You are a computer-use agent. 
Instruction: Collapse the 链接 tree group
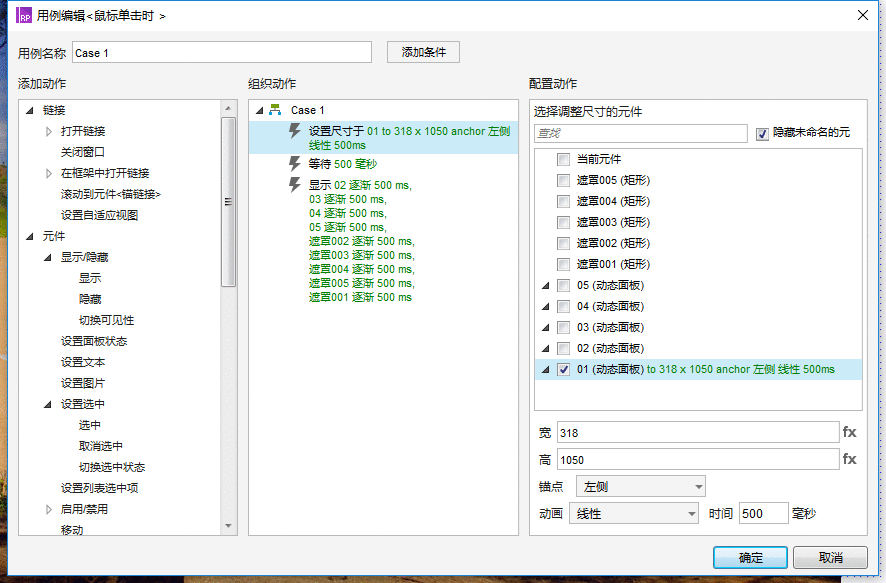[x=30, y=110]
